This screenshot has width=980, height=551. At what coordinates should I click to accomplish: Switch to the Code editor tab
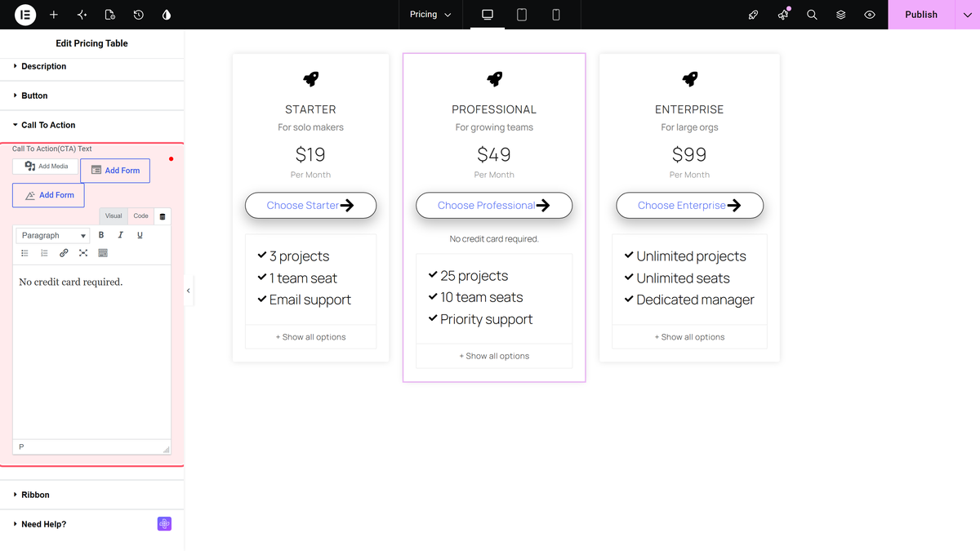(x=140, y=216)
